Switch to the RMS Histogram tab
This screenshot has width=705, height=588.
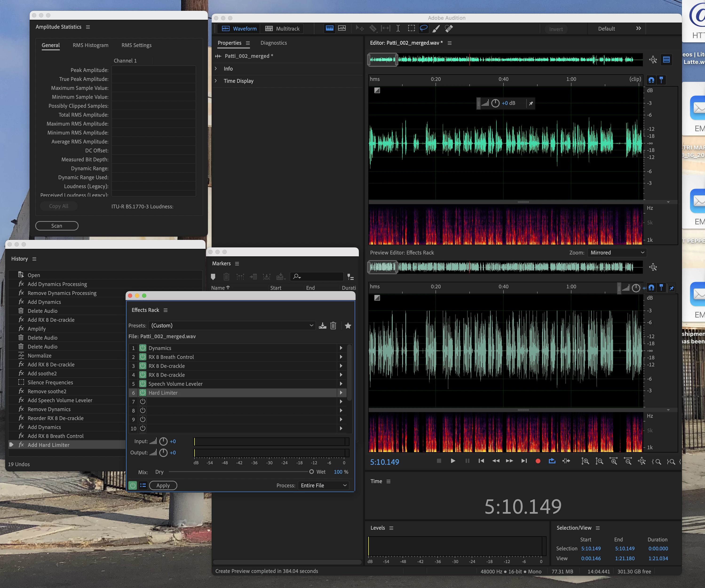click(x=90, y=45)
